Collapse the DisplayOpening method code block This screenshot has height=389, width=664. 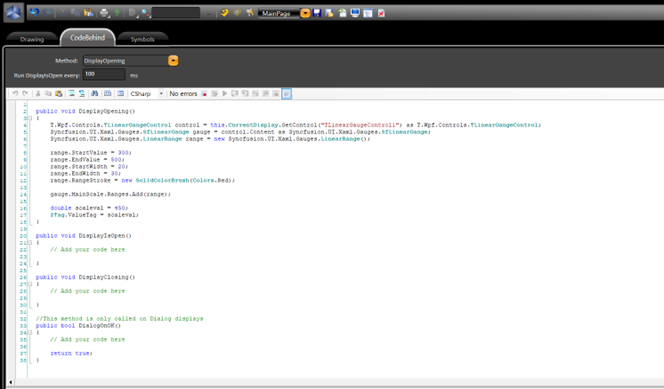click(x=30, y=118)
